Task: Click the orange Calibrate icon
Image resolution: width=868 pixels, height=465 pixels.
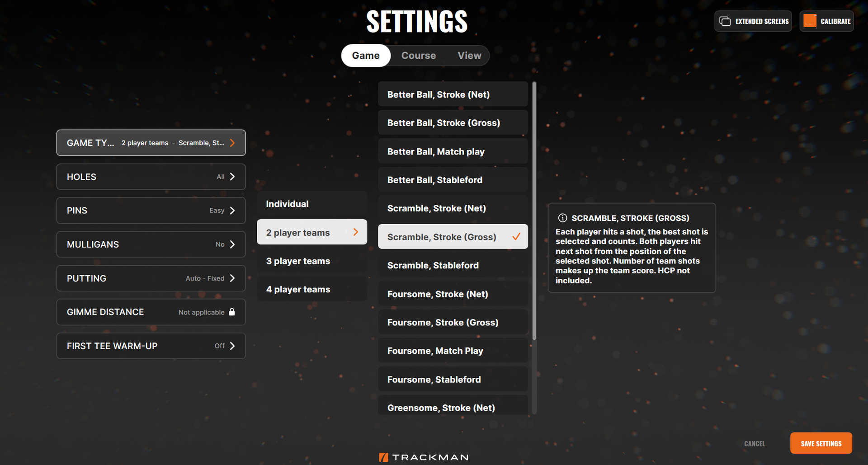Action: pos(810,21)
